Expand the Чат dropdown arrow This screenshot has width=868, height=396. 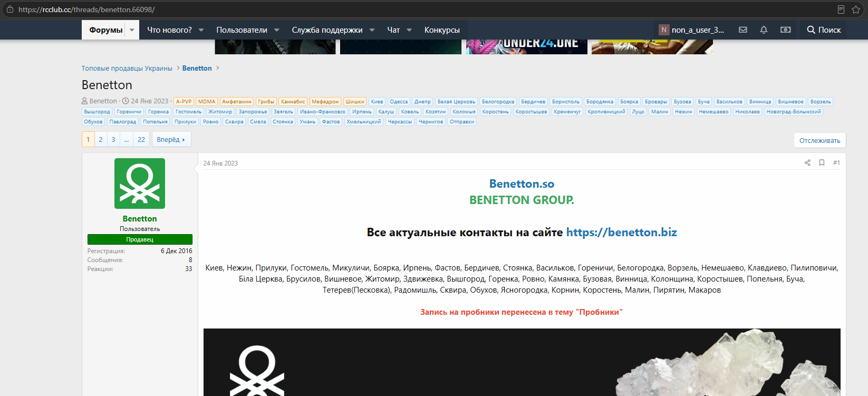point(409,30)
